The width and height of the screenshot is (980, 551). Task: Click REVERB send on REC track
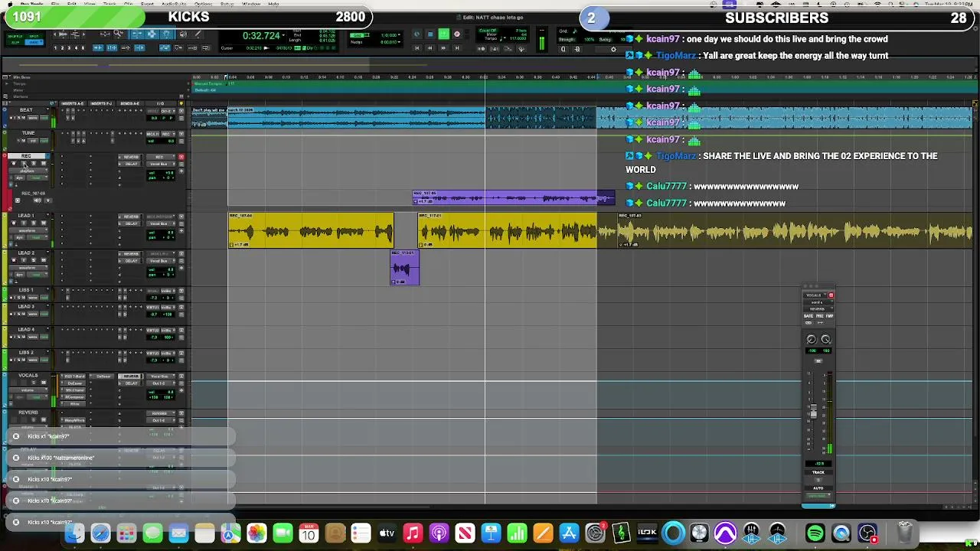[x=130, y=157]
